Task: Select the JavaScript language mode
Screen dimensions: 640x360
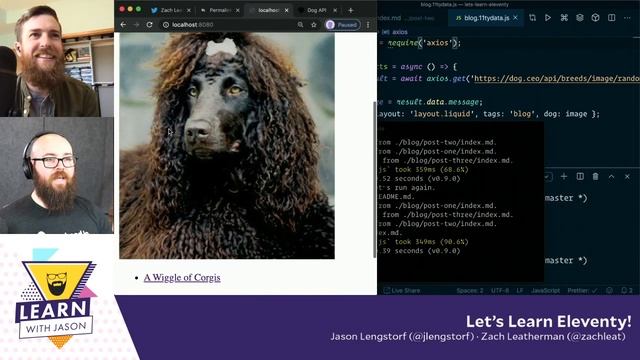Action: (x=545, y=291)
